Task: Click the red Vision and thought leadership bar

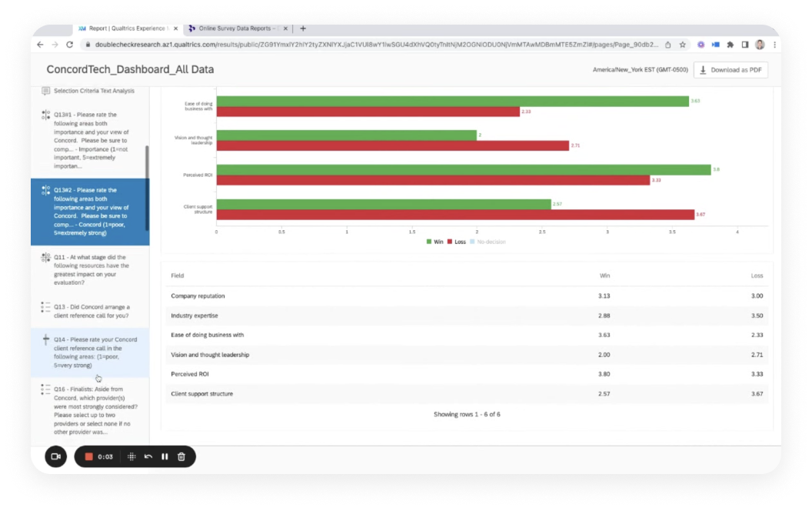Action: 392,145
